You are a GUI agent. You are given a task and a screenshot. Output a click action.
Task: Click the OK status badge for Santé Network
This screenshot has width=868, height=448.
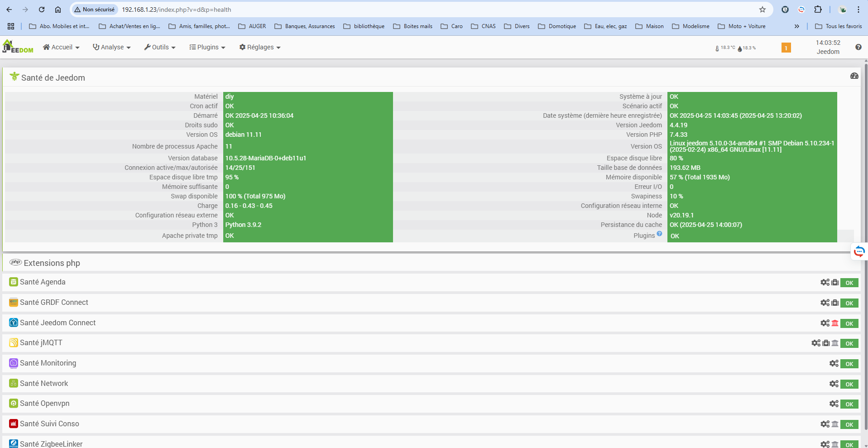coord(849,384)
